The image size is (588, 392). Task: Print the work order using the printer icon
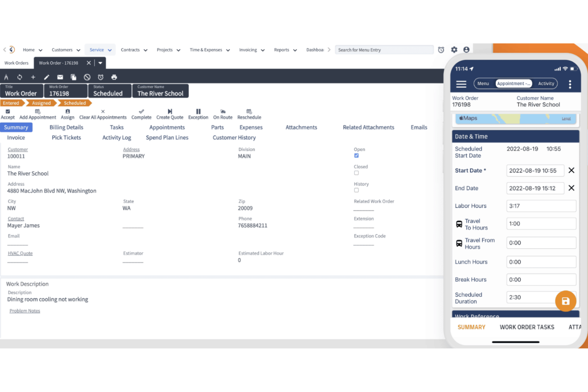coord(114,77)
